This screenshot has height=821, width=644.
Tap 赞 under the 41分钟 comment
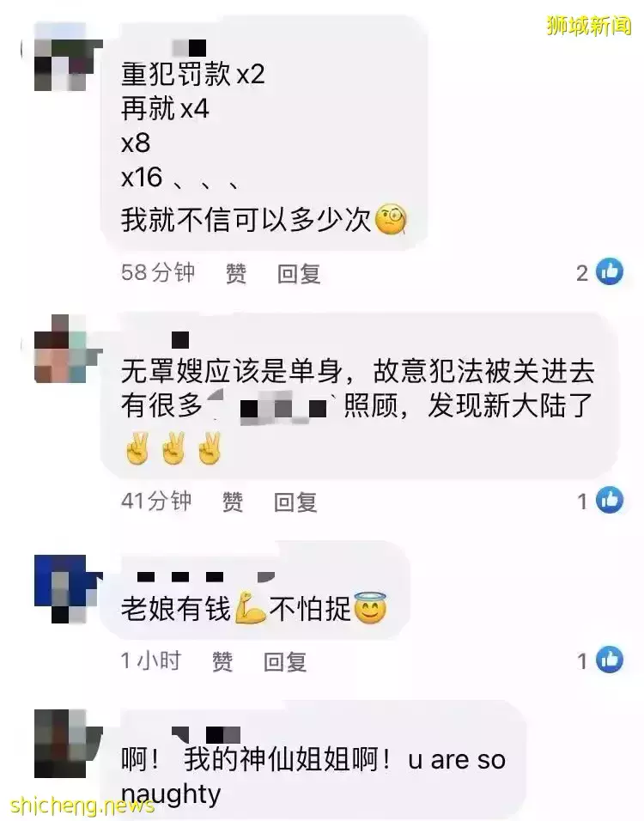tap(233, 502)
